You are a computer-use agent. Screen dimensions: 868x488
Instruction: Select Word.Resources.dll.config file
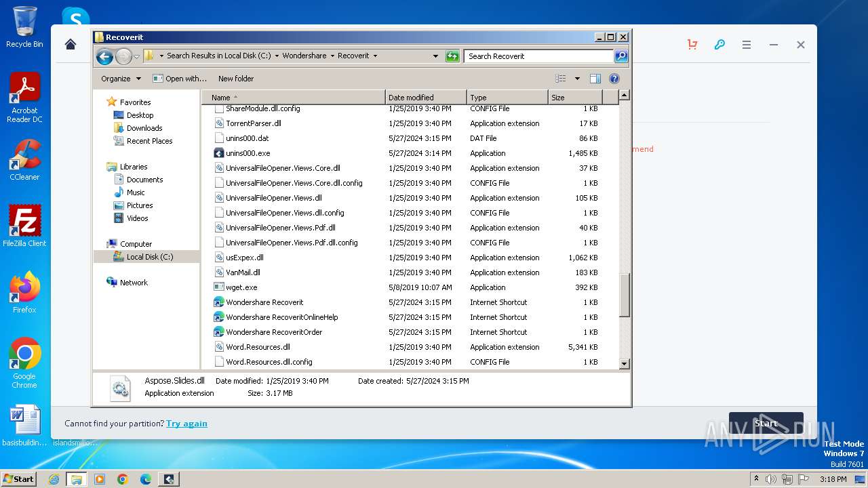tap(269, 362)
